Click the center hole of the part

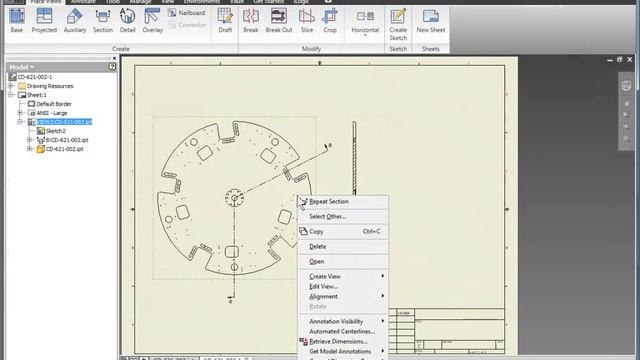point(234,198)
